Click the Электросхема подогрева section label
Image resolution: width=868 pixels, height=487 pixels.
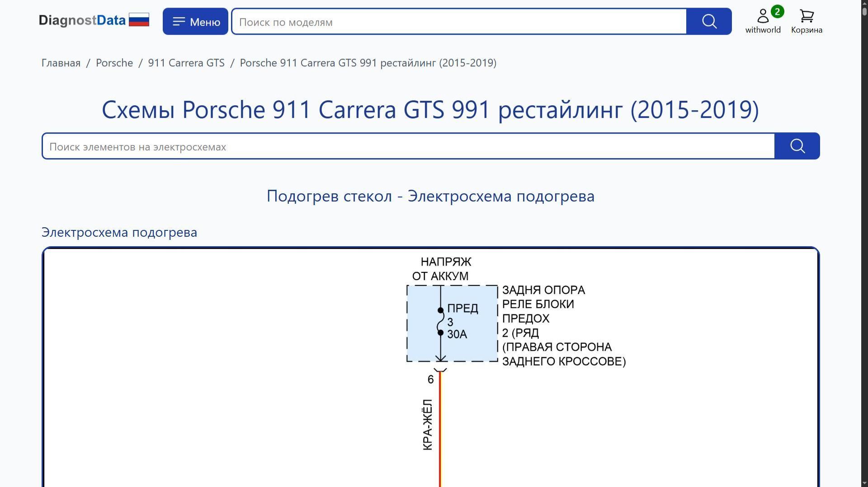tap(119, 232)
